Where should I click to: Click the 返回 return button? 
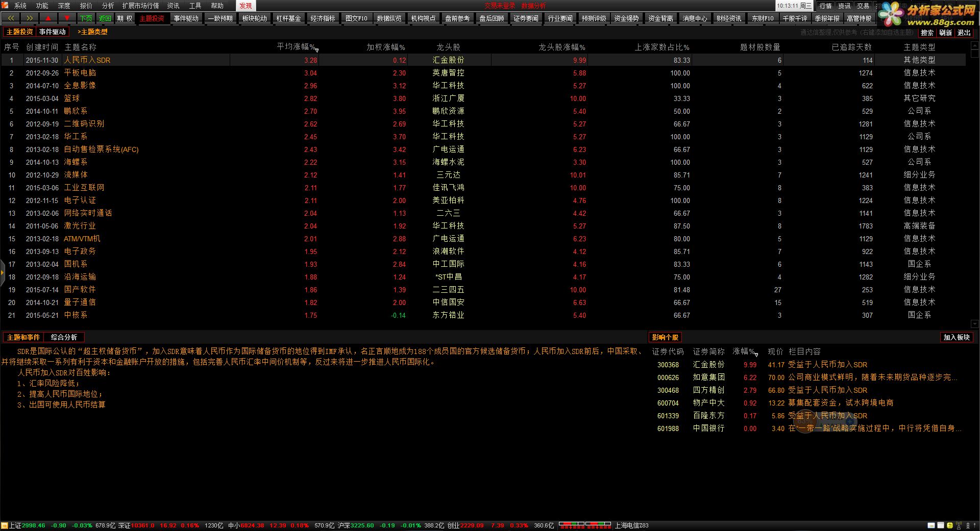[x=105, y=18]
